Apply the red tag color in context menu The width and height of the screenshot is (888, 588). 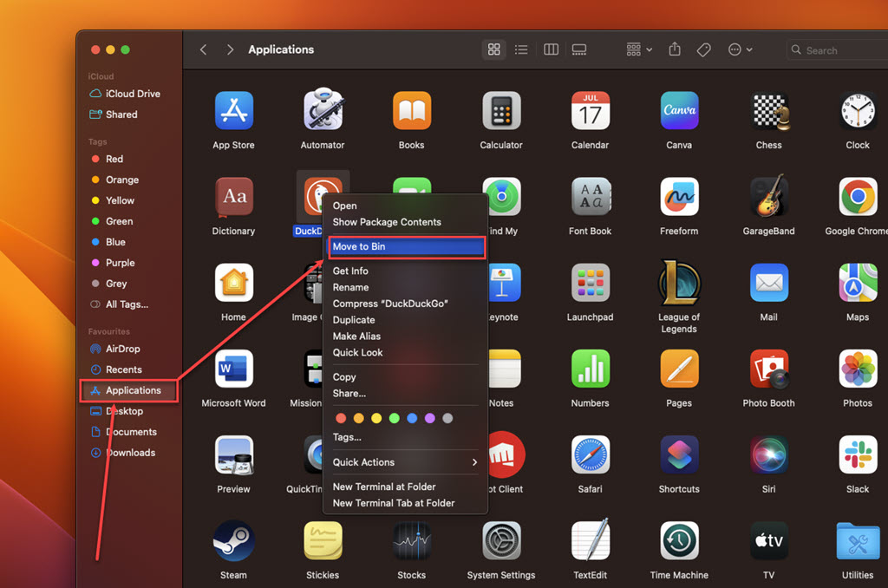(x=341, y=419)
